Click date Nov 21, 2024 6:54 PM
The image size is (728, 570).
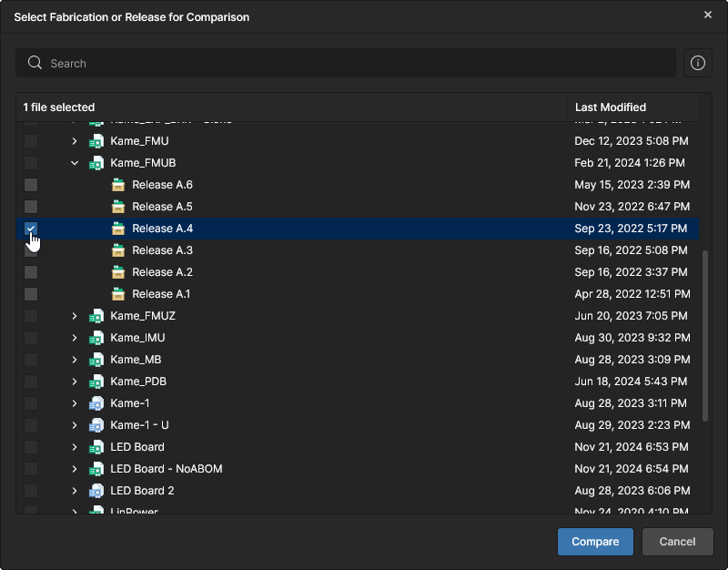[632, 469]
